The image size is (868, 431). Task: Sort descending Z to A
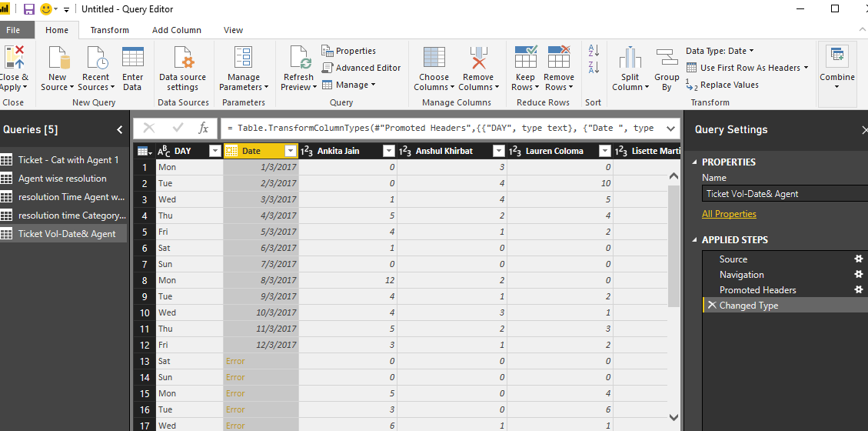tap(594, 67)
